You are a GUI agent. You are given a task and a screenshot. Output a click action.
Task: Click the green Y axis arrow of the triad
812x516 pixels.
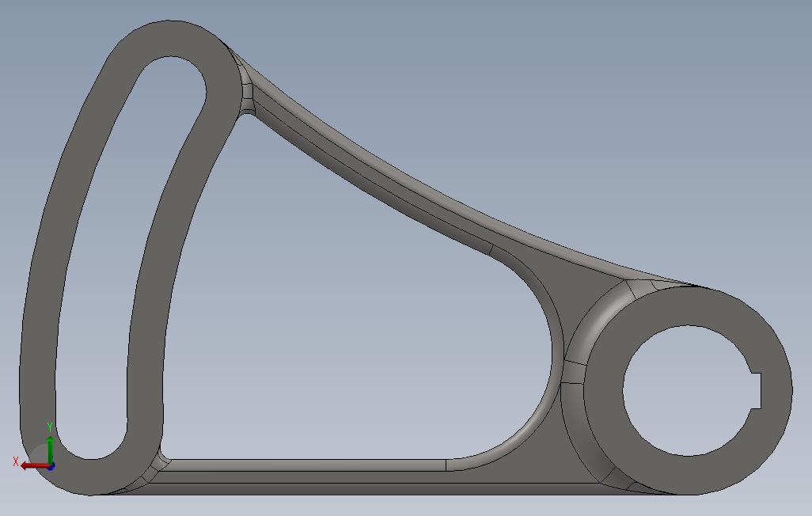pyautogui.click(x=50, y=450)
